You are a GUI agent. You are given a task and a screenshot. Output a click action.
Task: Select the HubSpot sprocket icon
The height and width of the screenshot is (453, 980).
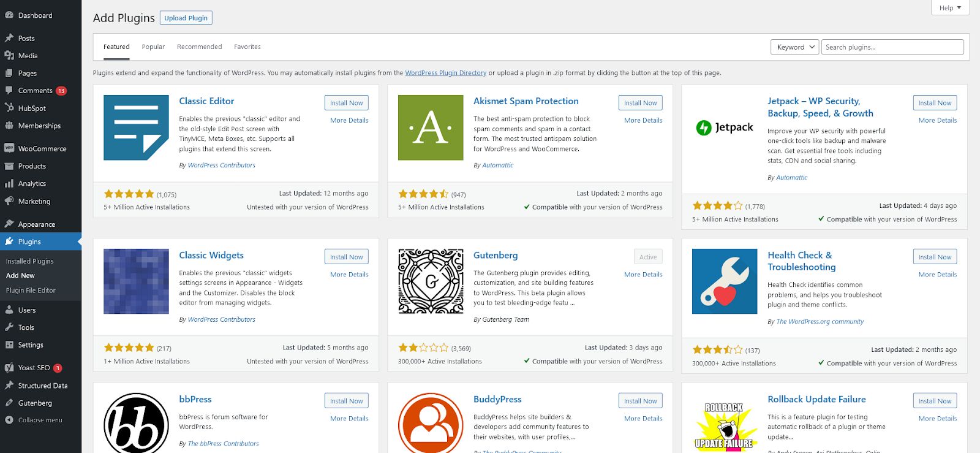(x=9, y=108)
